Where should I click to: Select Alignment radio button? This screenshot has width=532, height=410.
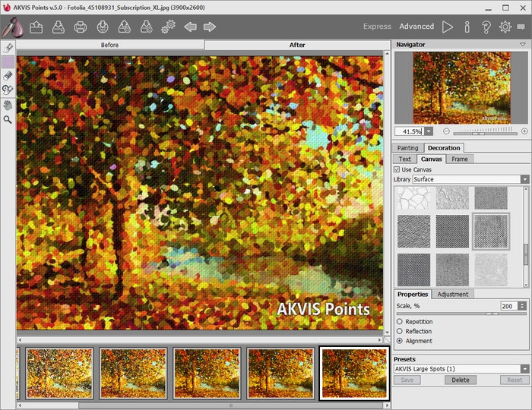pos(400,341)
